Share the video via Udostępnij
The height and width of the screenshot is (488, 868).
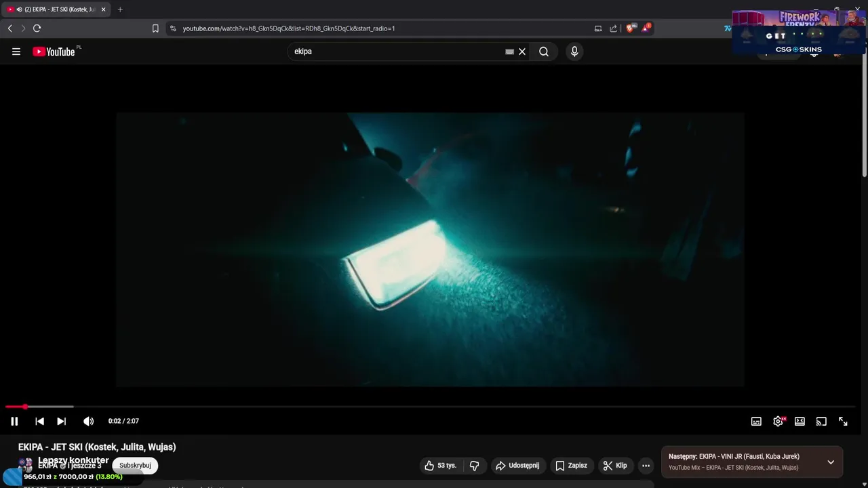[518, 466]
